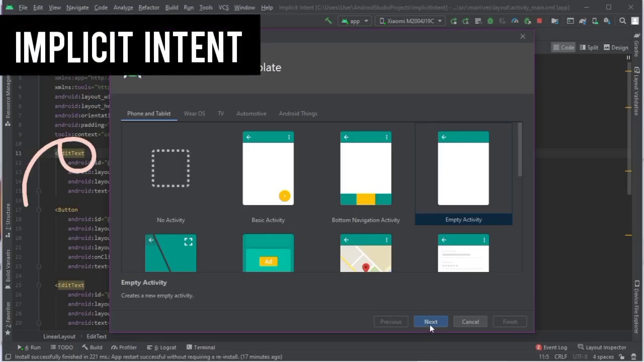Open the Logcat tool window
This screenshot has height=362, width=644.
162,347
